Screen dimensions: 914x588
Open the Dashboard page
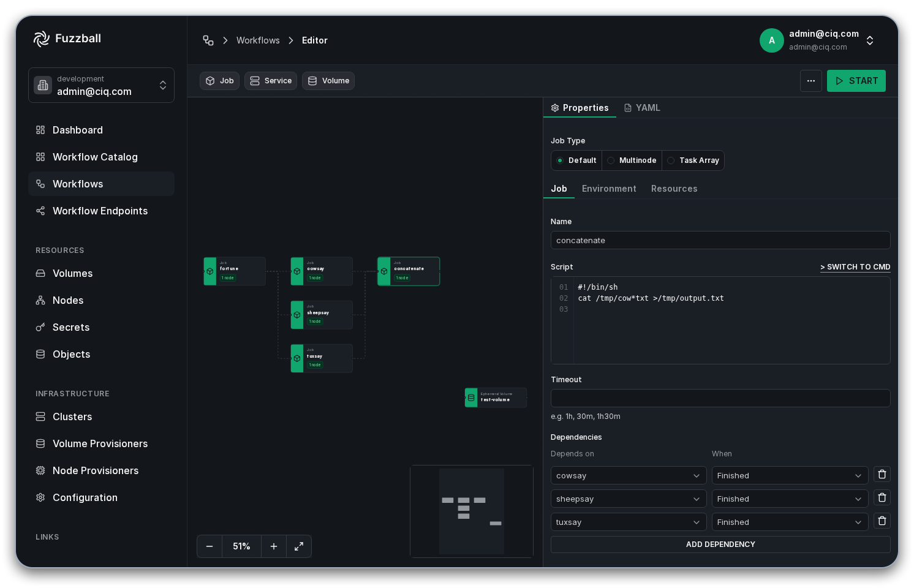point(101,130)
